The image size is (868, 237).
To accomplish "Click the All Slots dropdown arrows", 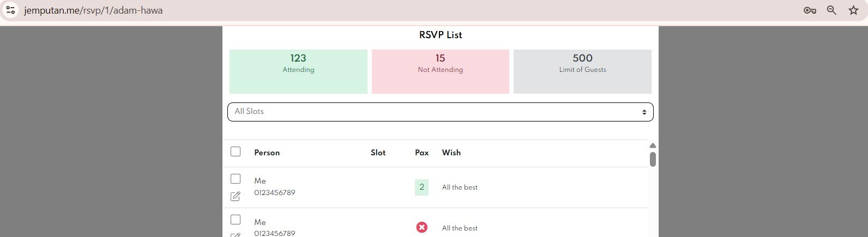I will [644, 112].
